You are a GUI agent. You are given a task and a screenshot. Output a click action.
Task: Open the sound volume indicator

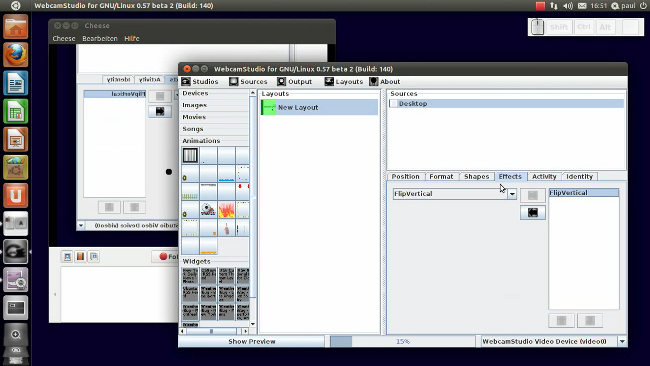(568, 6)
